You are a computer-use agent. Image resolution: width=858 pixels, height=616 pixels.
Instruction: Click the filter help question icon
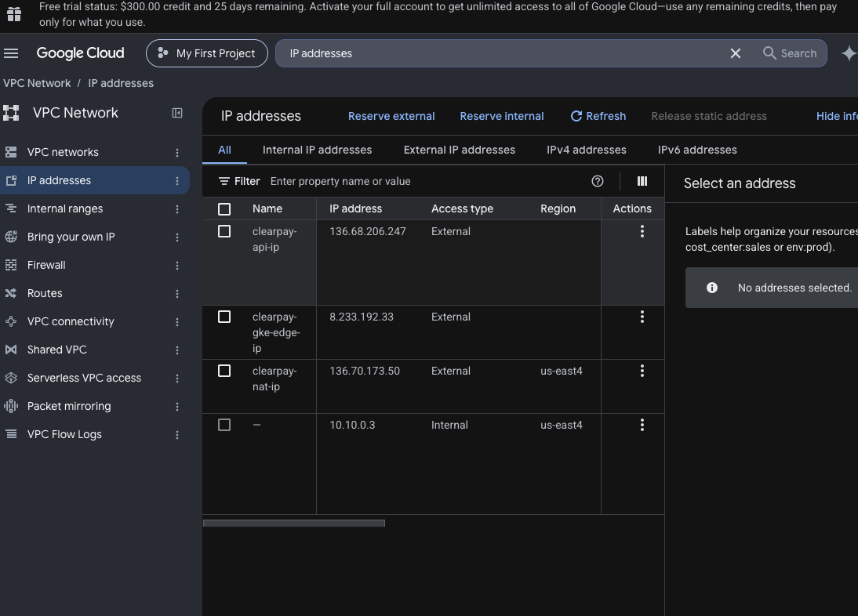point(598,181)
